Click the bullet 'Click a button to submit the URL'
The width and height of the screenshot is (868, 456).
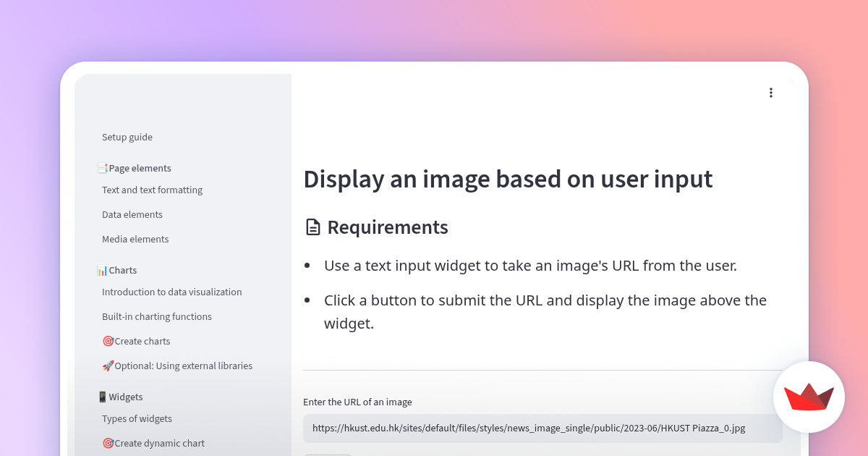click(x=545, y=312)
